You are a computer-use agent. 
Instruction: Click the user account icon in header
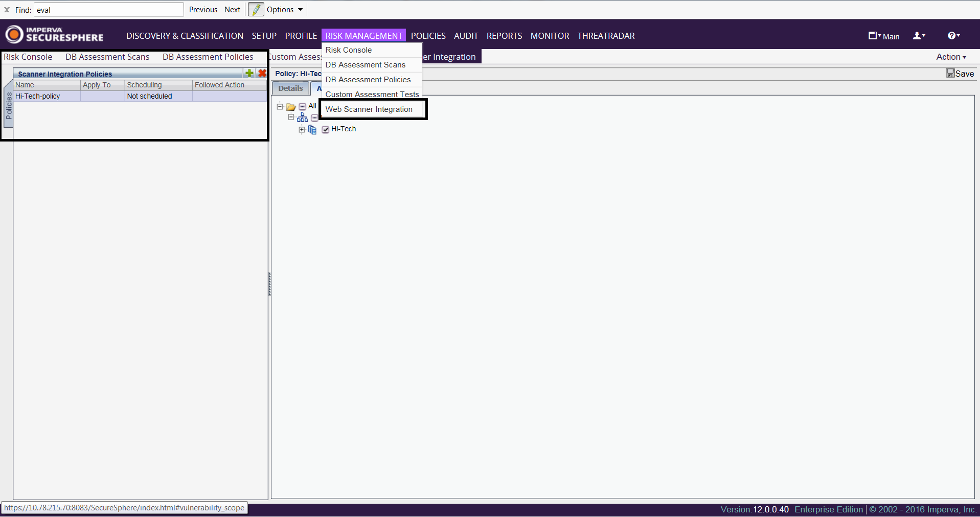pyautogui.click(x=919, y=36)
